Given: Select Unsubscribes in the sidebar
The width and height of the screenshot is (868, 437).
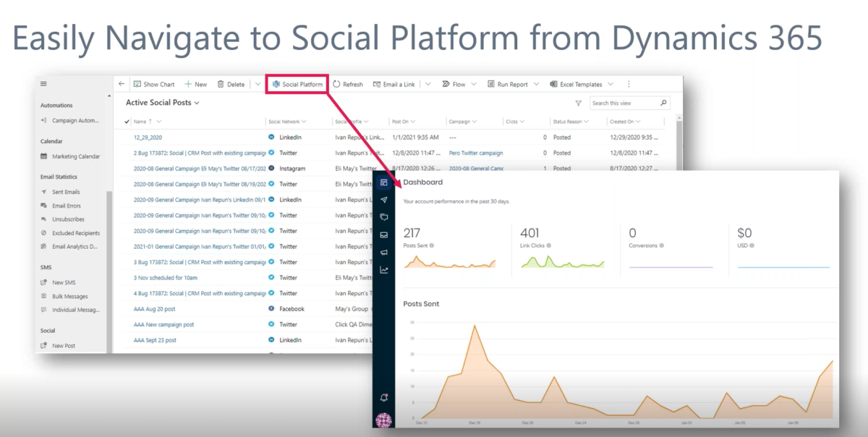Looking at the screenshot, I should (x=61, y=219).
